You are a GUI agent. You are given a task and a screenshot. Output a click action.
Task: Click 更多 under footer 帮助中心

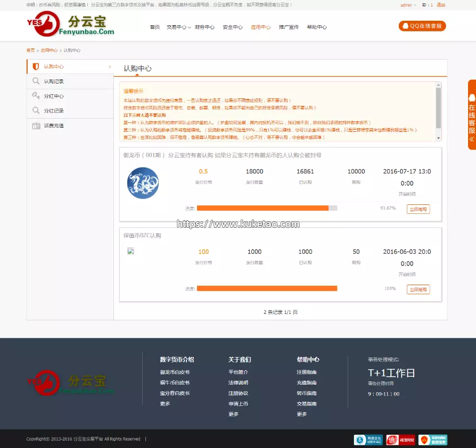302,414
